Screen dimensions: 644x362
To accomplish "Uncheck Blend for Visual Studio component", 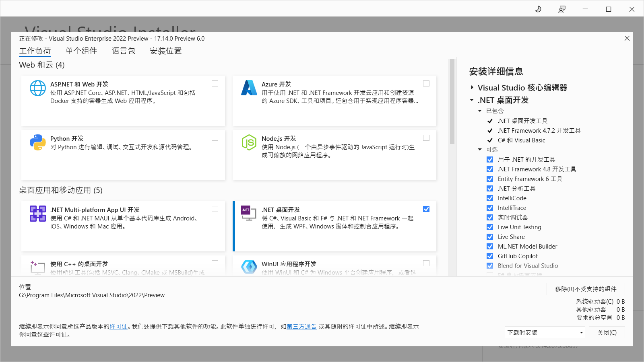I will pos(490,266).
